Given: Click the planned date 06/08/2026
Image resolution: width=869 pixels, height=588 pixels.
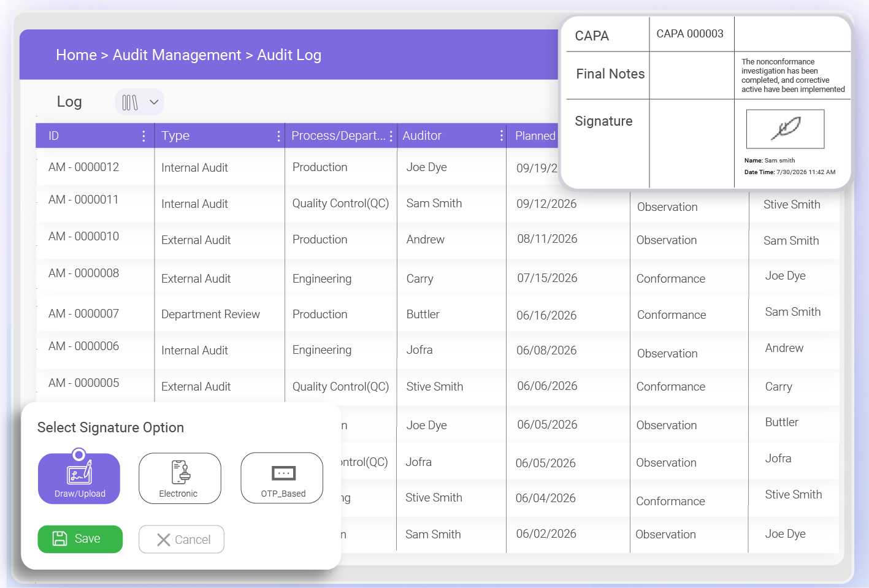Looking at the screenshot, I should coord(546,351).
